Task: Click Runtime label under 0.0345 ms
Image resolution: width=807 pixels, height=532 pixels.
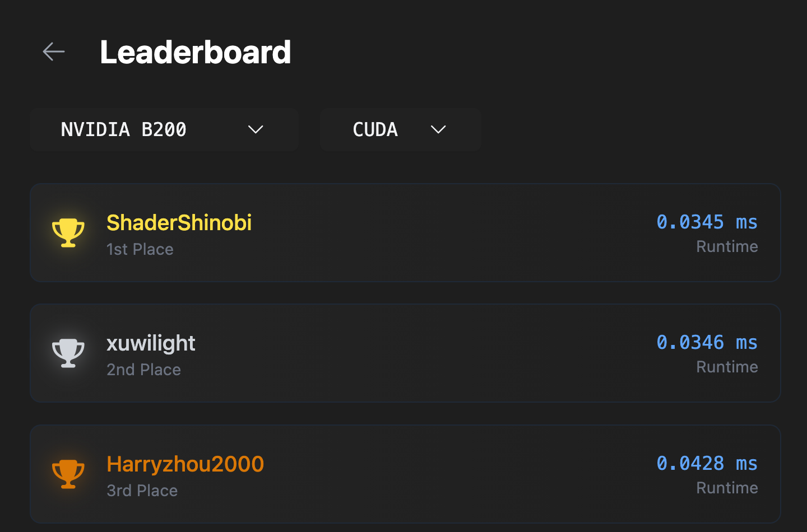Action: click(727, 246)
